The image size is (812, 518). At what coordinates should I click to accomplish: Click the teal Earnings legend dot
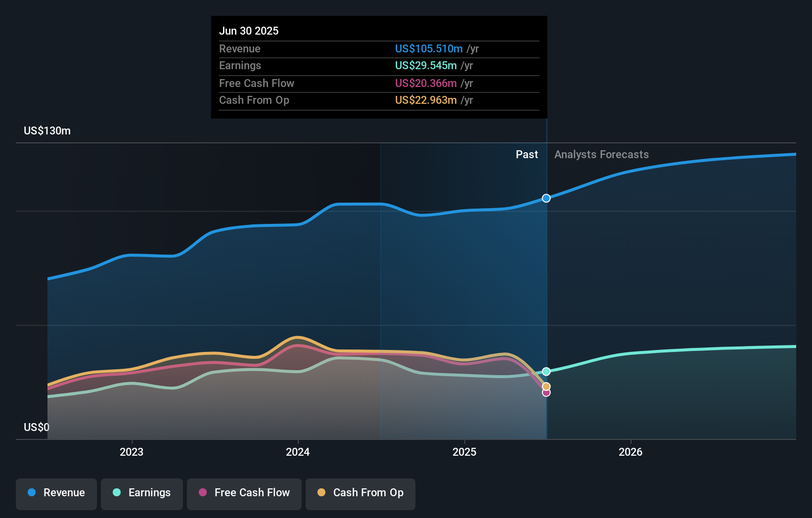(x=116, y=493)
